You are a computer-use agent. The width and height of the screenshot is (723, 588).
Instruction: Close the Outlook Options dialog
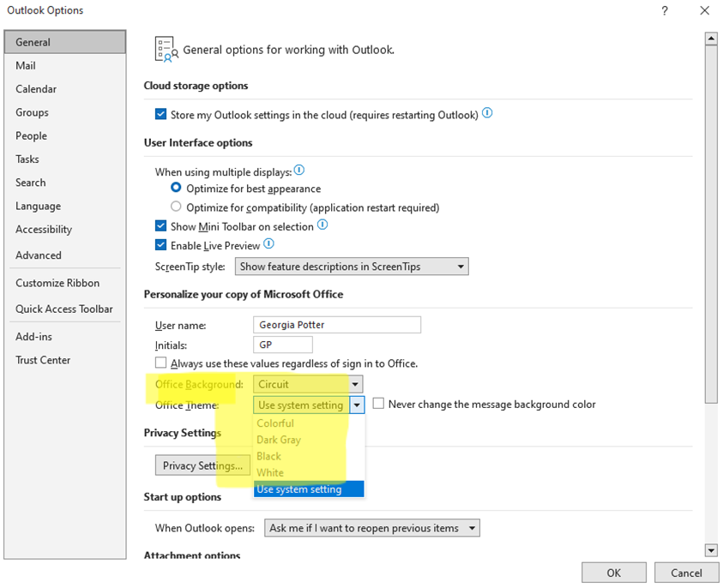pos(704,10)
